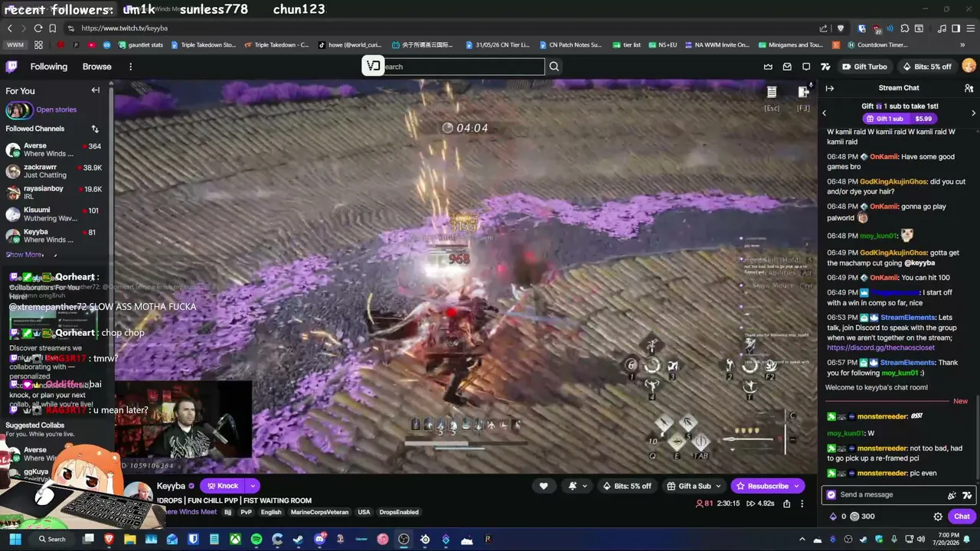Select Keyyba in followed channels
The height and width of the screenshot is (551, 980).
coord(54,236)
